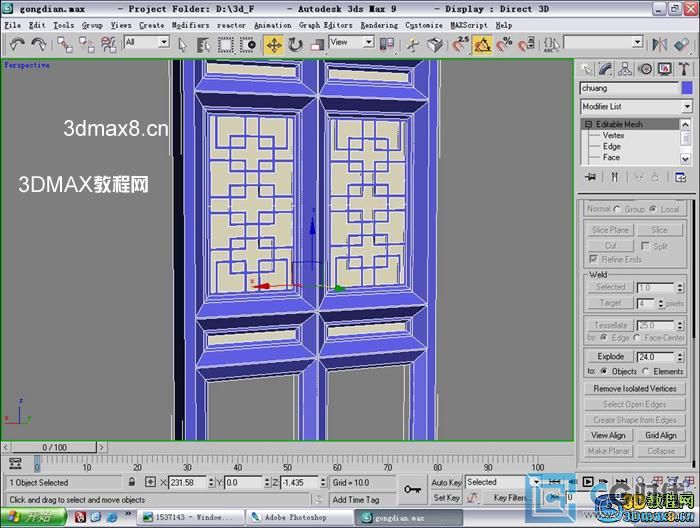This screenshot has height=528, width=700.
Task: Select Tessellate by Face-Center radio button
Action: 637,338
